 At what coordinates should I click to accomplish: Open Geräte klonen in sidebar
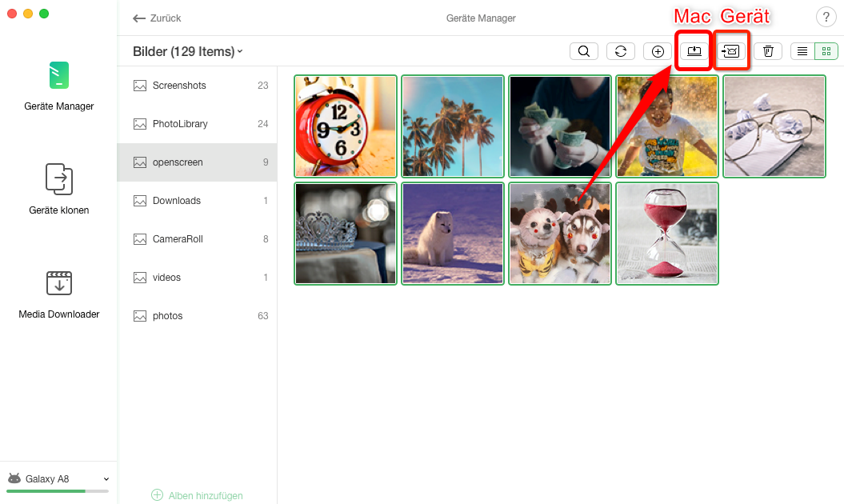click(58, 189)
